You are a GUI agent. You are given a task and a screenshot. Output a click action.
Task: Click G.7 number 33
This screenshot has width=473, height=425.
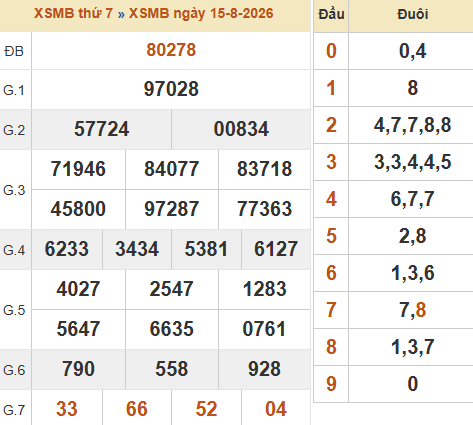click(67, 409)
